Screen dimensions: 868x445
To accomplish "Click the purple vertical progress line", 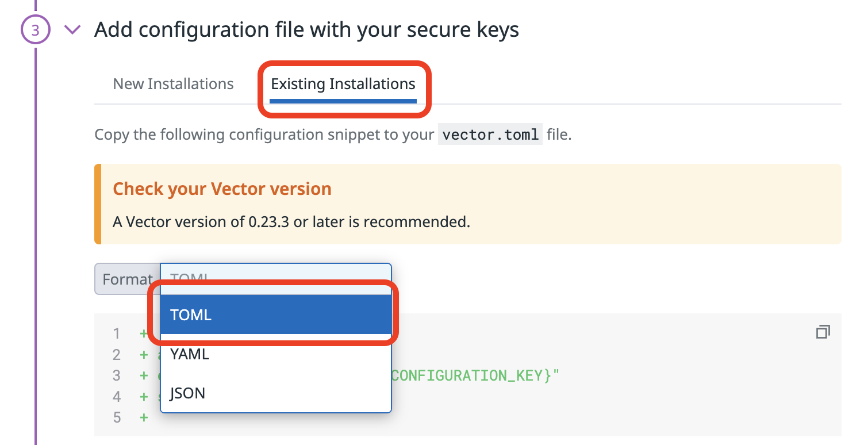I will [x=36, y=230].
